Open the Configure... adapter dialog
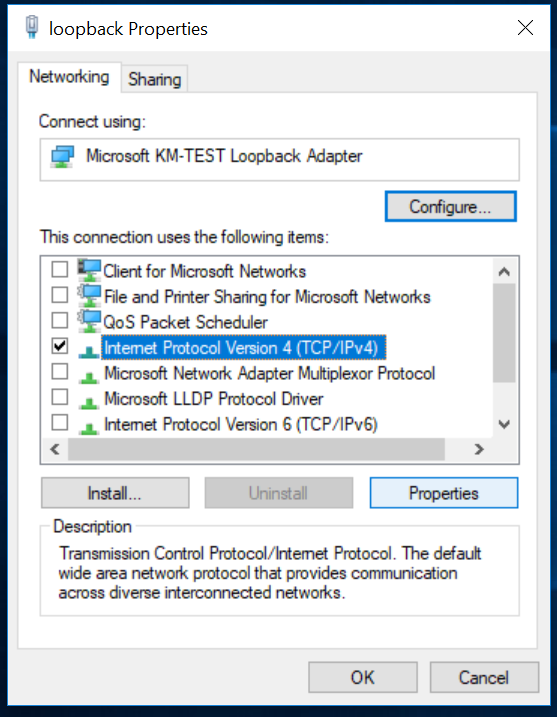This screenshot has width=557, height=717. [x=451, y=207]
